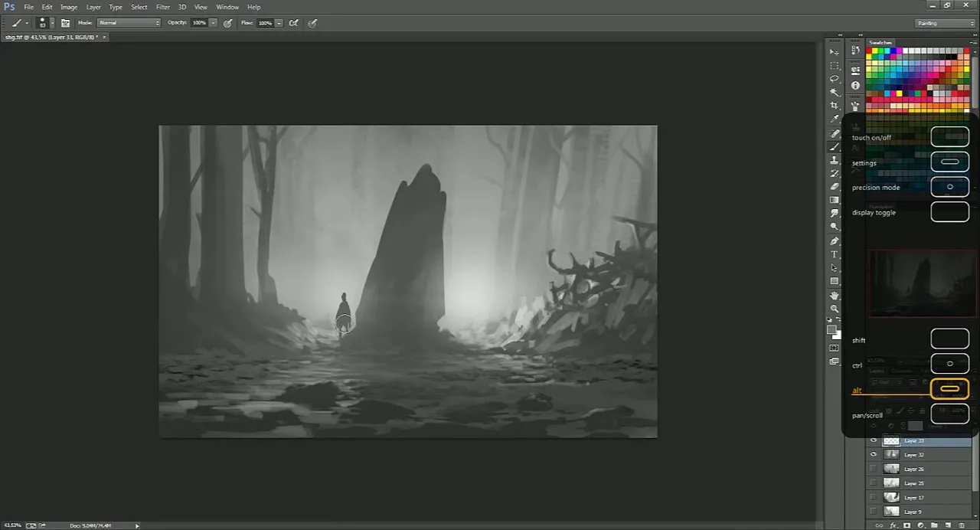Select the Eraser tool
Image resolution: width=980 pixels, height=530 pixels.
coord(835,187)
